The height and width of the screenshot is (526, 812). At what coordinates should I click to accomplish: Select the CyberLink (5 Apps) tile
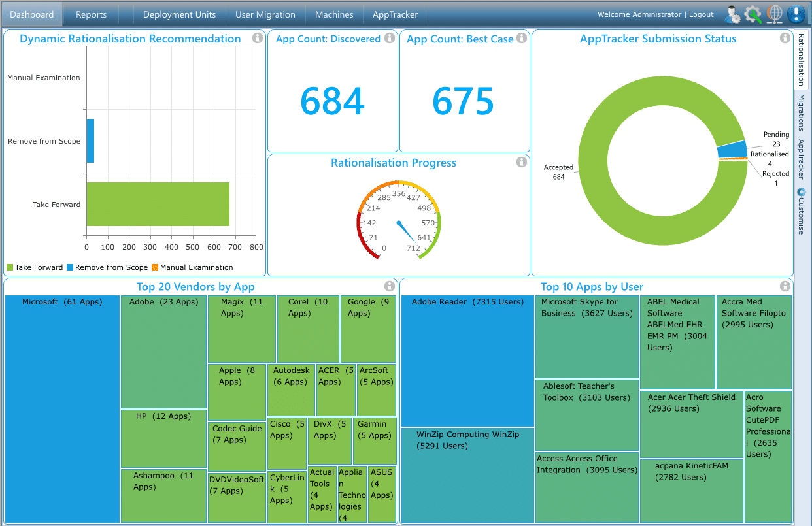point(287,497)
